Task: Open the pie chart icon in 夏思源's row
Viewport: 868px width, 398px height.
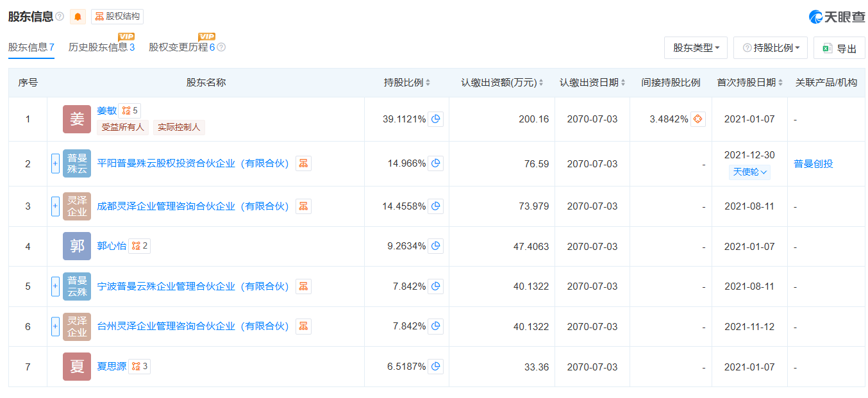Action: pyautogui.click(x=436, y=366)
